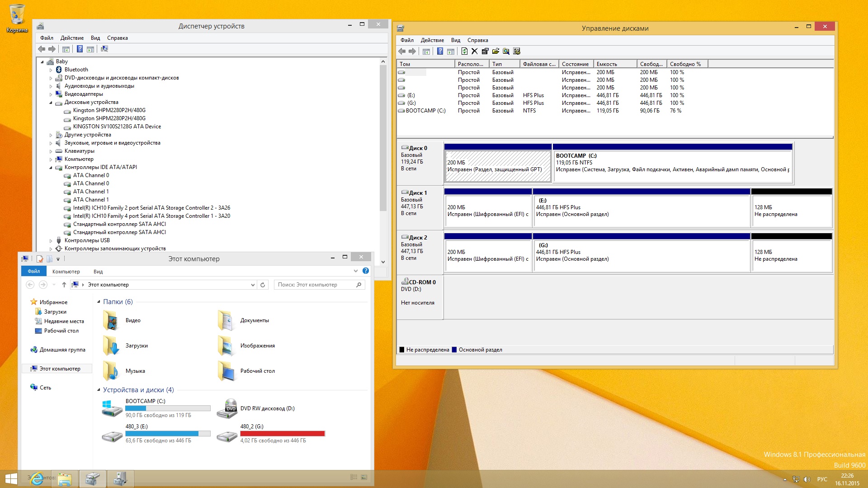Click Help icon in Device Manager toolbar

(80, 49)
